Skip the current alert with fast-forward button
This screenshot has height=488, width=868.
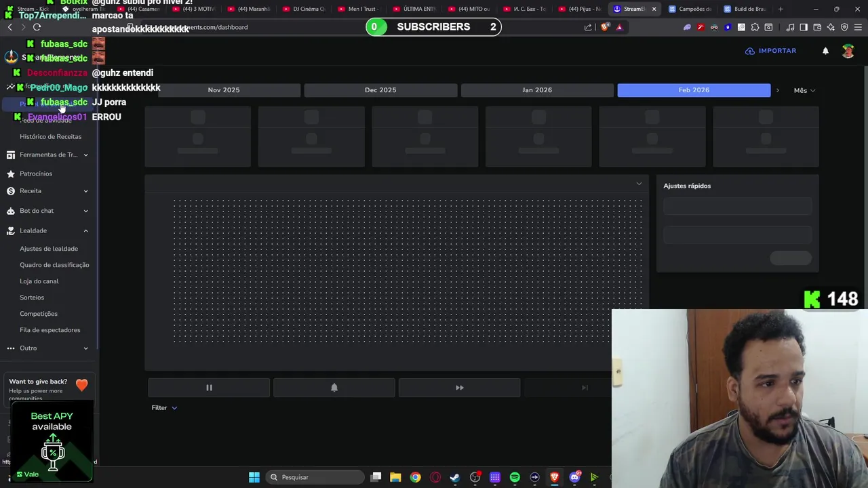tap(459, 388)
